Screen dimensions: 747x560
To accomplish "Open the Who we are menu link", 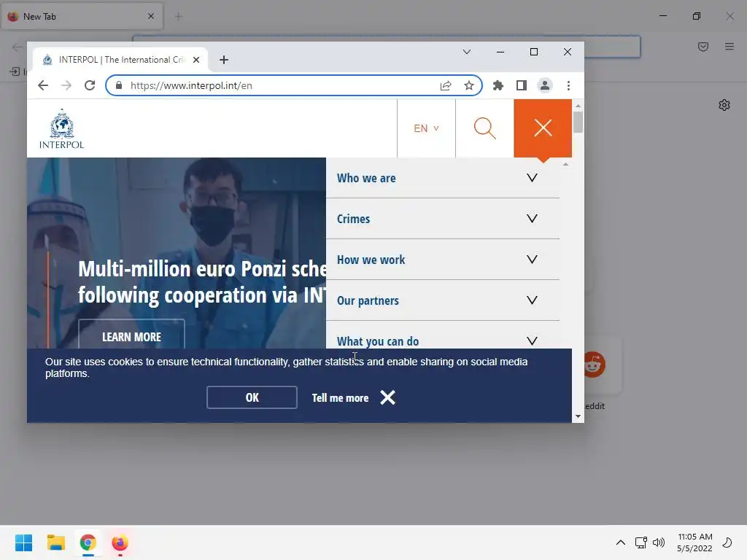I will (x=366, y=178).
